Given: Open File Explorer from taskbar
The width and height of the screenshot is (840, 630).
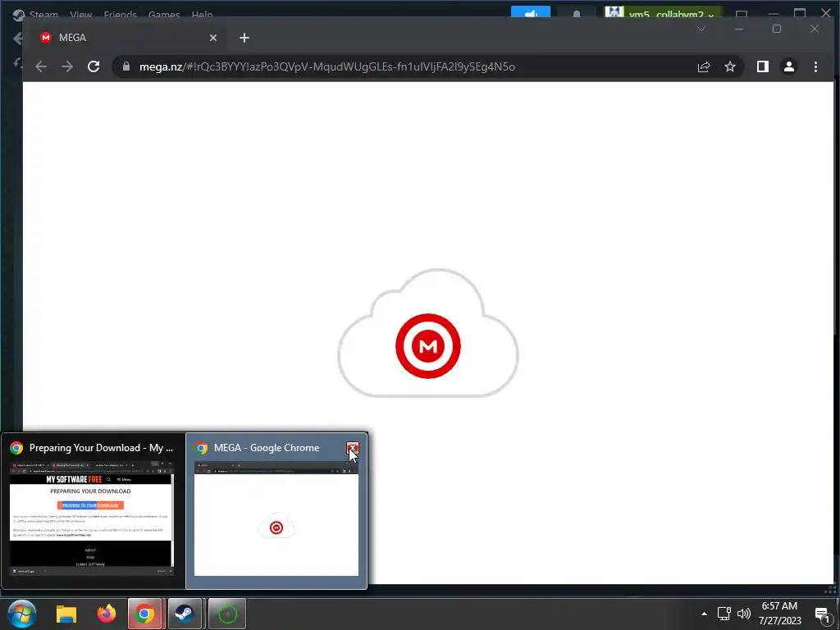Looking at the screenshot, I should click(67, 614).
